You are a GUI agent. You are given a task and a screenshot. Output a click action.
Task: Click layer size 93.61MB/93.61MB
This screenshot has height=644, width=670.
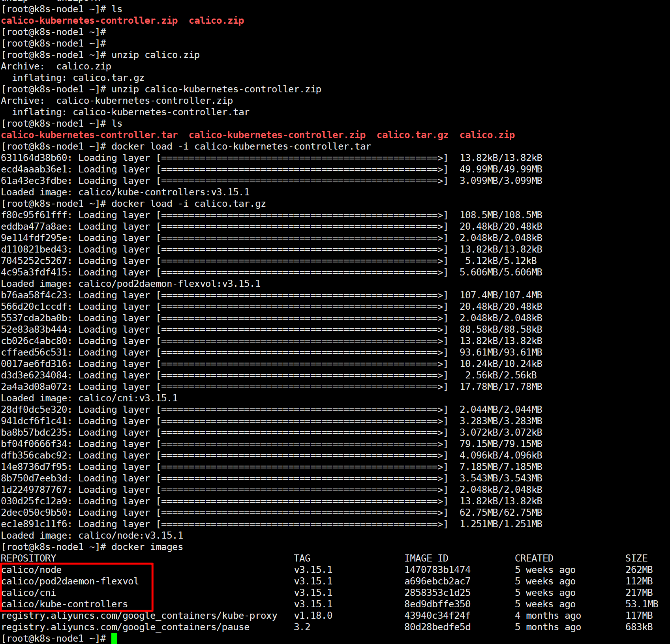coord(501,352)
